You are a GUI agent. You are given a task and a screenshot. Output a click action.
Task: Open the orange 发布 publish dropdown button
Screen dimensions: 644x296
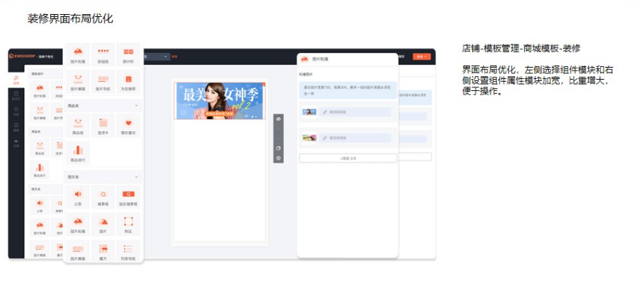pos(422,56)
